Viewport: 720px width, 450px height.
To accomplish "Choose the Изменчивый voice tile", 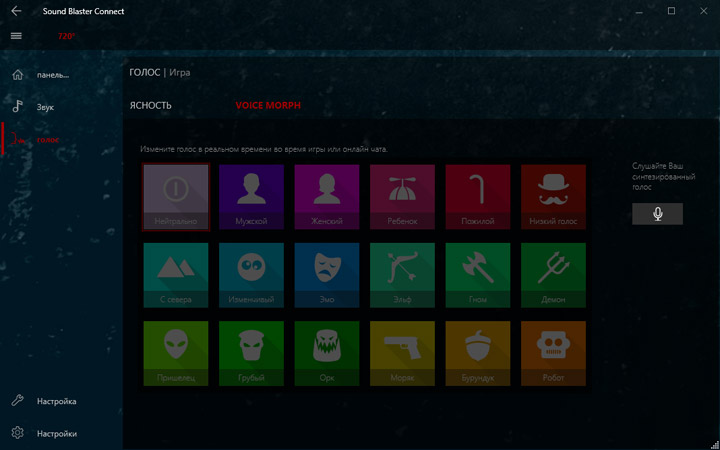I will click(251, 275).
